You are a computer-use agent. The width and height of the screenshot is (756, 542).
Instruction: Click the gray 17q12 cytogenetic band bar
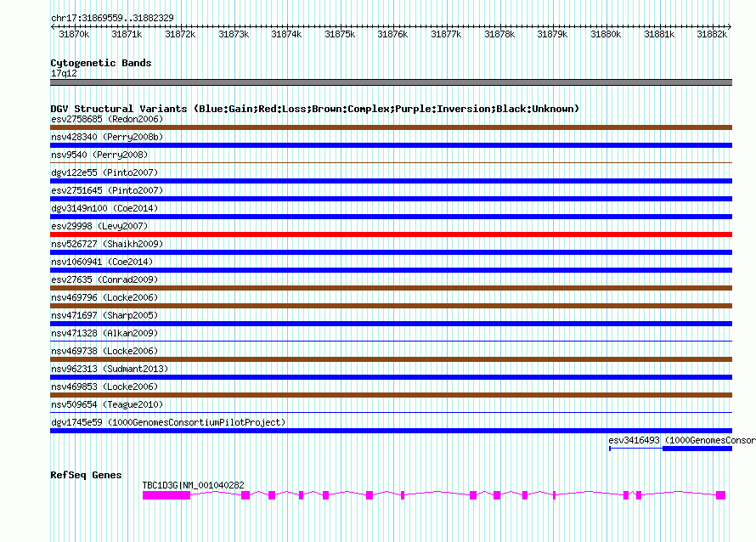[391, 82]
